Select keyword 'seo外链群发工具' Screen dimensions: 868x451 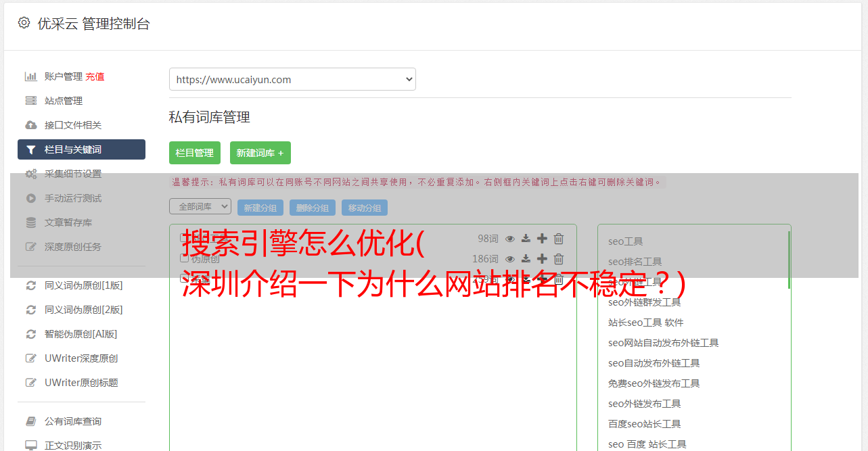point(645,302)
